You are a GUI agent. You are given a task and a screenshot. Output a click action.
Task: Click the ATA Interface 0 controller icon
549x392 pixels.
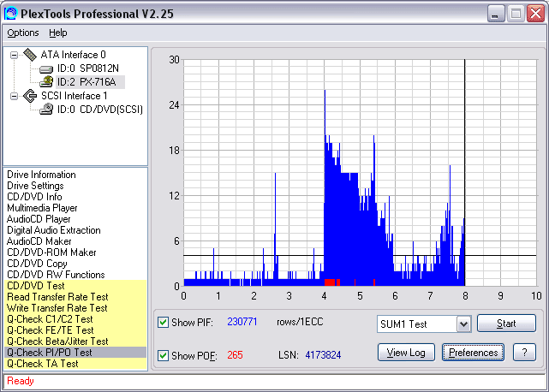[30, 55]
